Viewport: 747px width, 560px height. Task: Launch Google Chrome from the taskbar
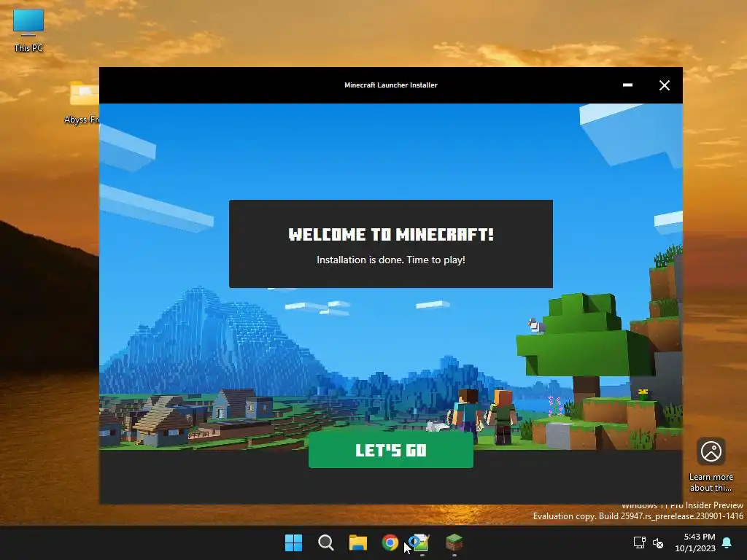click(x=390, y=542)
